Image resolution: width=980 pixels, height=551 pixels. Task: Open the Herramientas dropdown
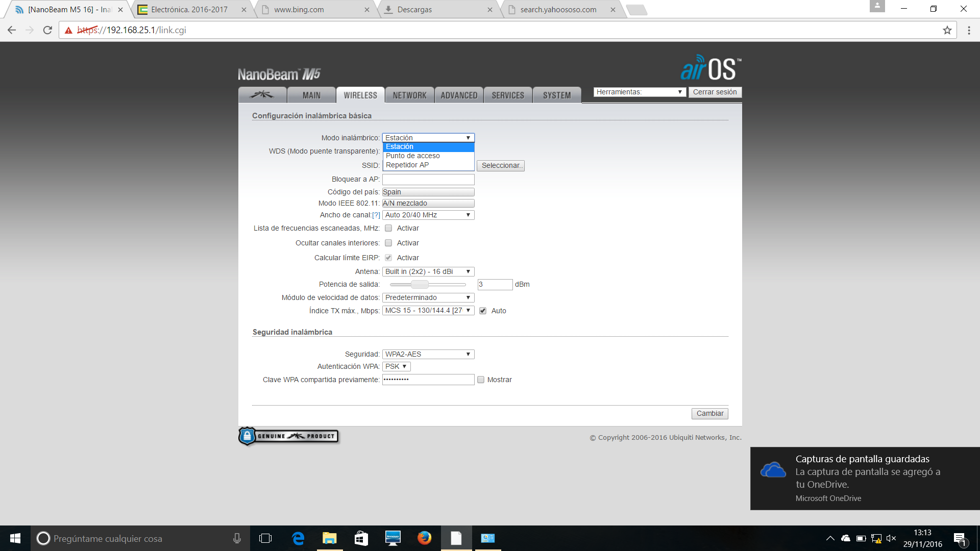[640, 92]
